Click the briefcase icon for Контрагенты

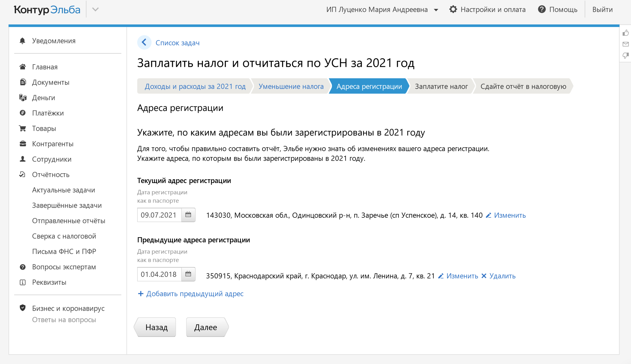coord(22,143)
